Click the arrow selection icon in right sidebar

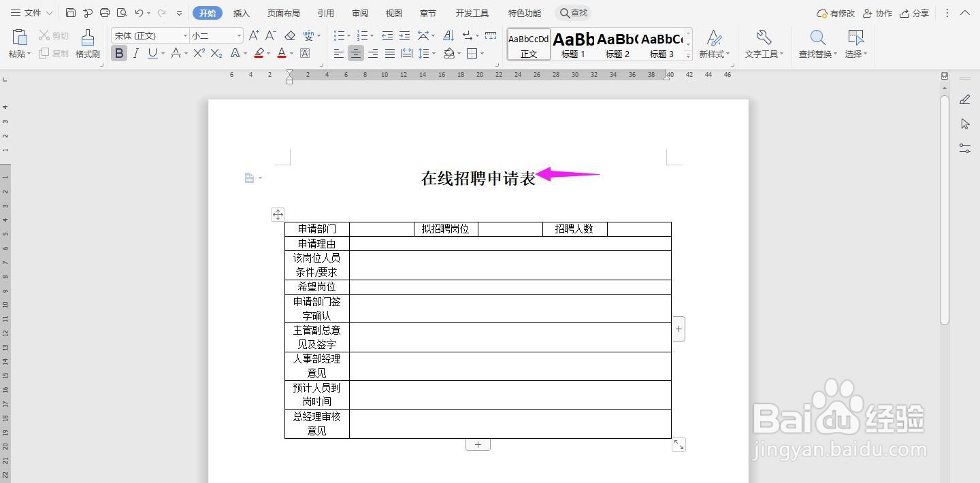click(x=964, y=124)
